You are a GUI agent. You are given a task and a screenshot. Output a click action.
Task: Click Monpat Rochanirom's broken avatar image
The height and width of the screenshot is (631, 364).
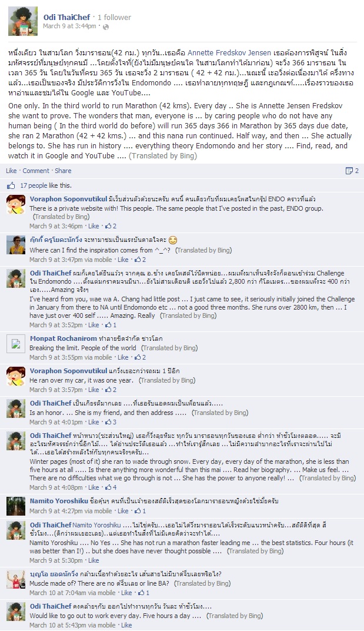(x=16, y=344)
